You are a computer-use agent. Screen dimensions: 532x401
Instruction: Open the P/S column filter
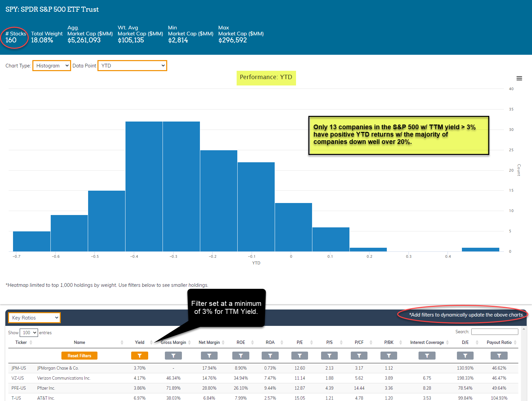click(329, 356)
